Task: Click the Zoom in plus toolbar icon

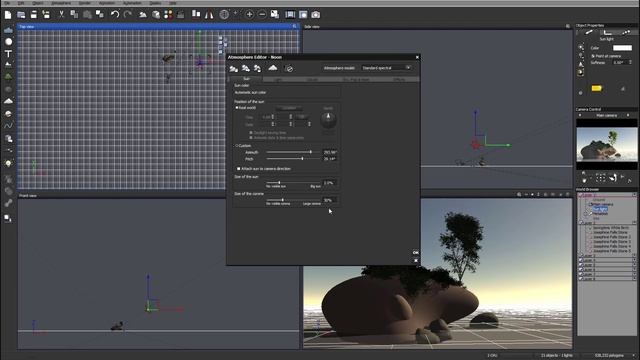Action: (249, 15)
